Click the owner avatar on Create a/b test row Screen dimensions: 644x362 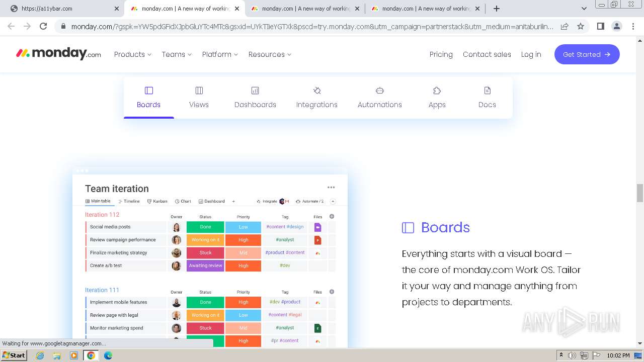(x=177, y=265)
